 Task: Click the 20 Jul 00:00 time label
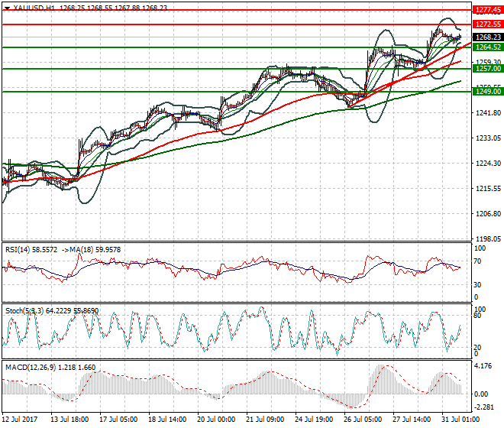[216, 420]
